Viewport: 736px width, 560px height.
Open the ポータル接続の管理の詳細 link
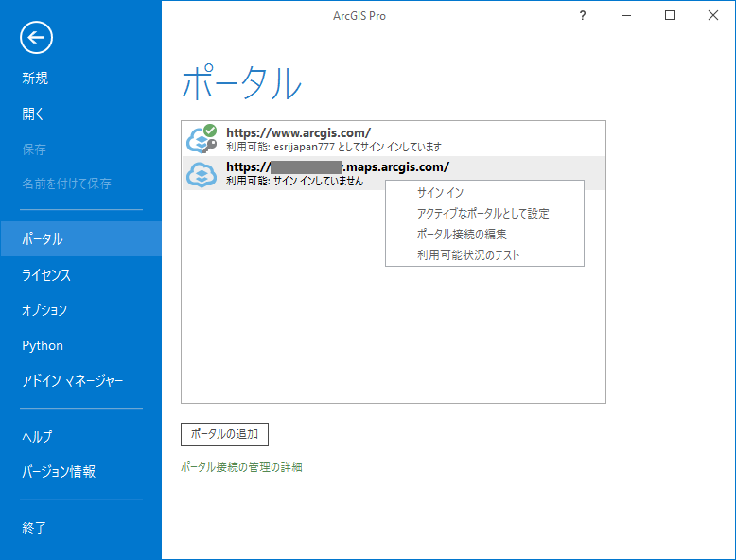pos(241,467)
